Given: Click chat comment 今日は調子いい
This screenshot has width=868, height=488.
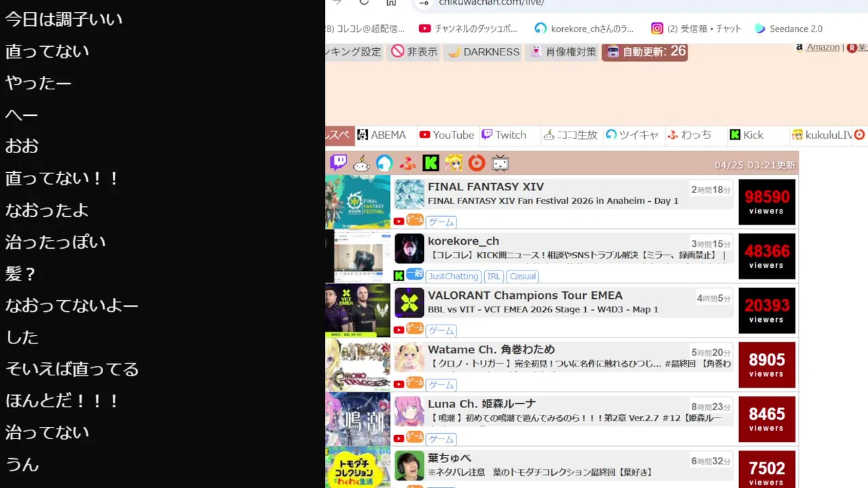Looking at the screenshot, I should (x=64, y=19).
